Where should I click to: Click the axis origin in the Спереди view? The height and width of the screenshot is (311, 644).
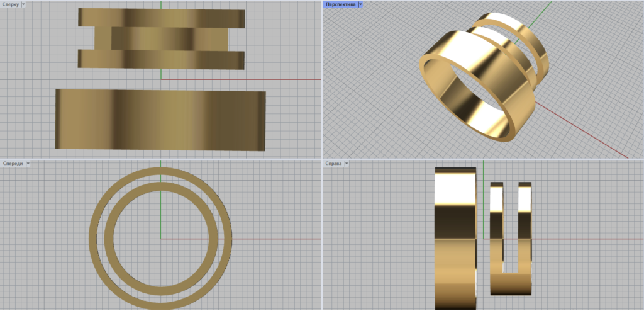(161, 239)
